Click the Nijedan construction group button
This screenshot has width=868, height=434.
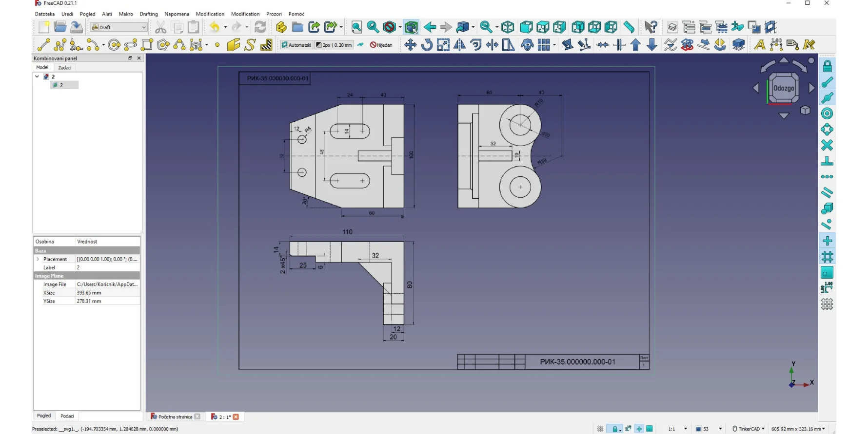pos(381,45)
